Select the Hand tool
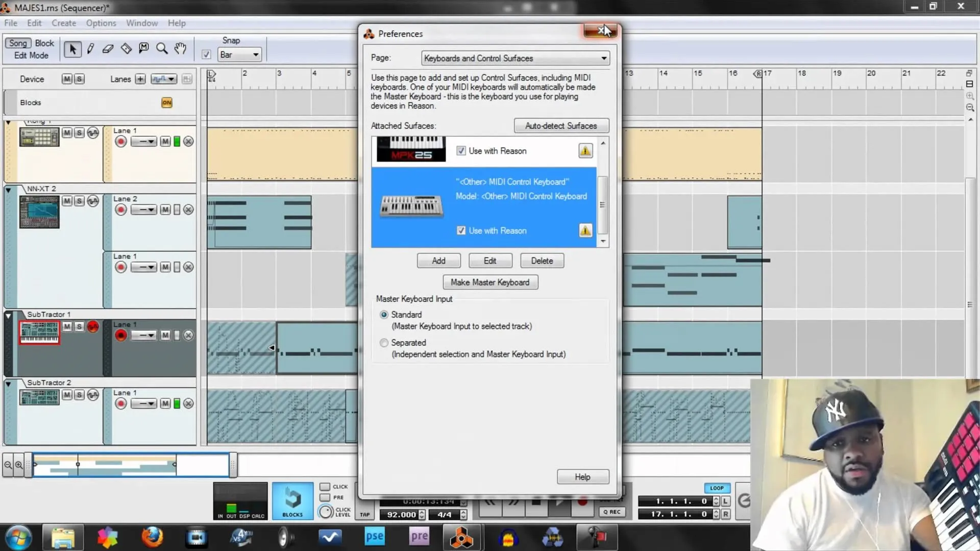 (x=180, y=49)
